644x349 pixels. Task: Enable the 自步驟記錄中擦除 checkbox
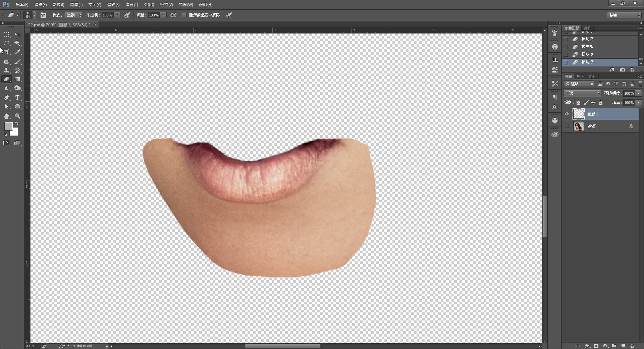[184, 15]
